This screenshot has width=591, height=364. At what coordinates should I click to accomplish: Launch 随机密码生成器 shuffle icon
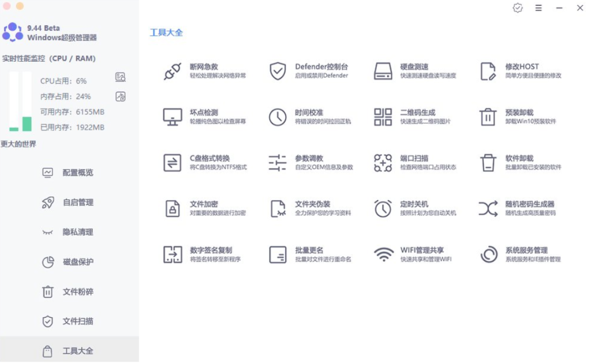[488, 209]
